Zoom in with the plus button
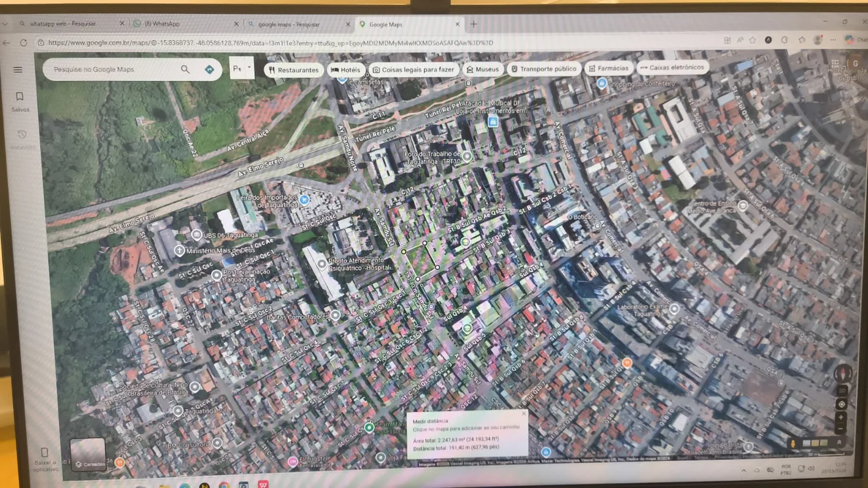The height and width of the screenshot is (488, 868). click(x=842, y=418)
